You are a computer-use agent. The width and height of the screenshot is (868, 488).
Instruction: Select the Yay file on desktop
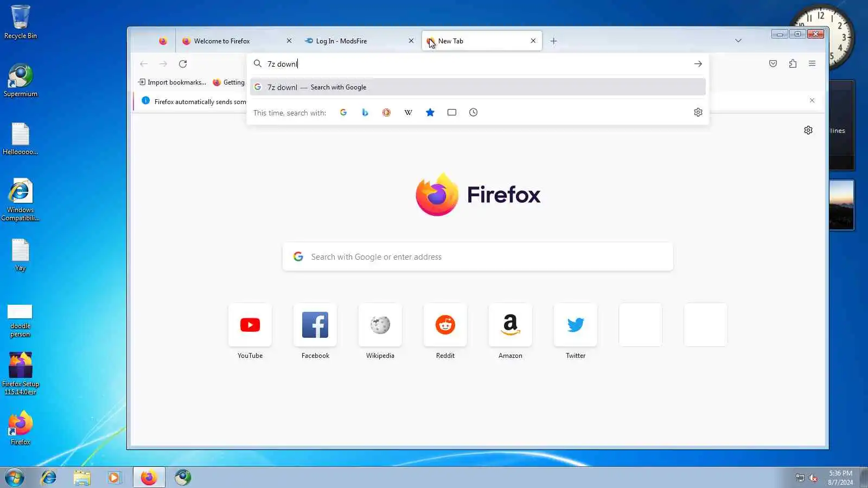(x=21, y=255)
